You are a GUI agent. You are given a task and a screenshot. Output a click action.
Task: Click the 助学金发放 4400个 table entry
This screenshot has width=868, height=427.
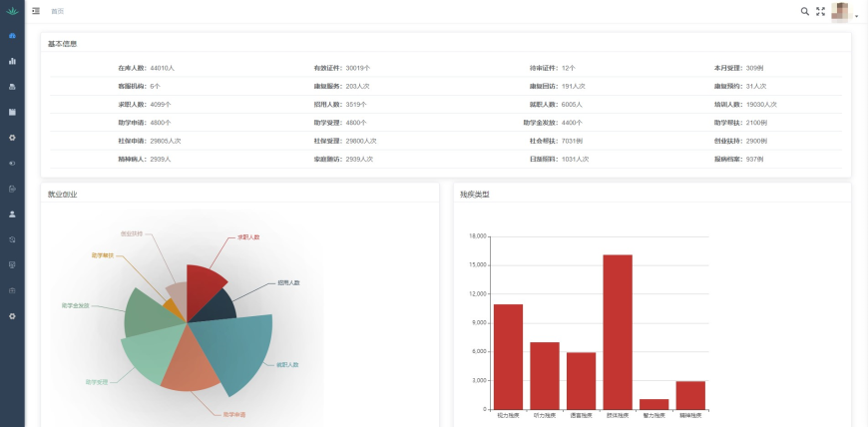[553, 123]
